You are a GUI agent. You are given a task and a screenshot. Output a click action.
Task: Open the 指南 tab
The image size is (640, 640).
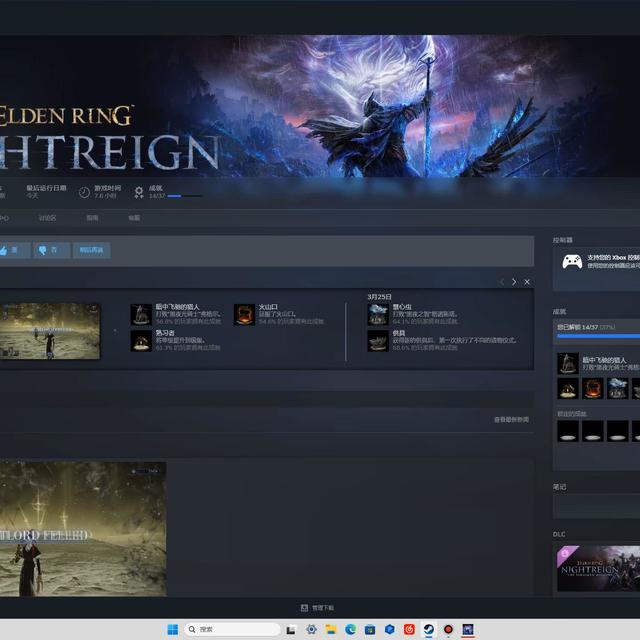tap(92, 217)
